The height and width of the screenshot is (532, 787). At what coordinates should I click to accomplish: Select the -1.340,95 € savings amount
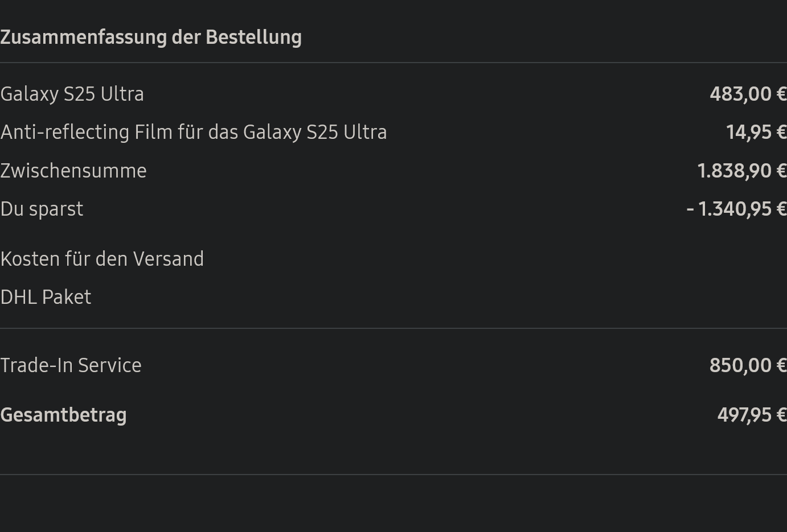tap(737, 209)
